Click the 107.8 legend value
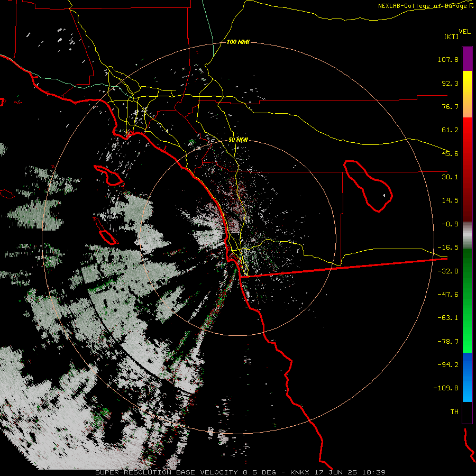This screenshot has width=476, height=476. (x=448, y=59)
